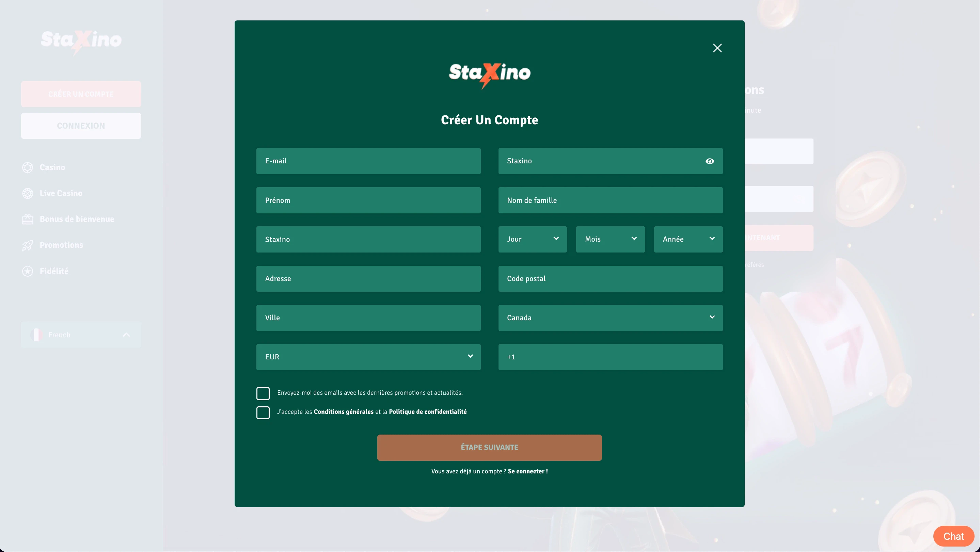Accept Conditions générales checkbox
This screenshot has width=980, height=552.
point(263,412)
